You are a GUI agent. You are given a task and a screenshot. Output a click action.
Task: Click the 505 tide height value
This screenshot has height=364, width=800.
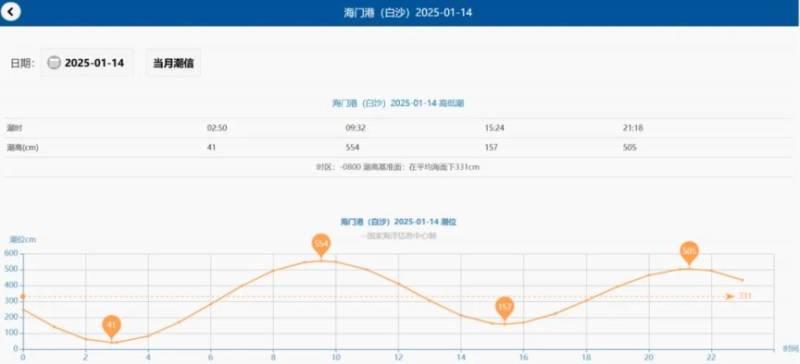(x=630, y=148)
